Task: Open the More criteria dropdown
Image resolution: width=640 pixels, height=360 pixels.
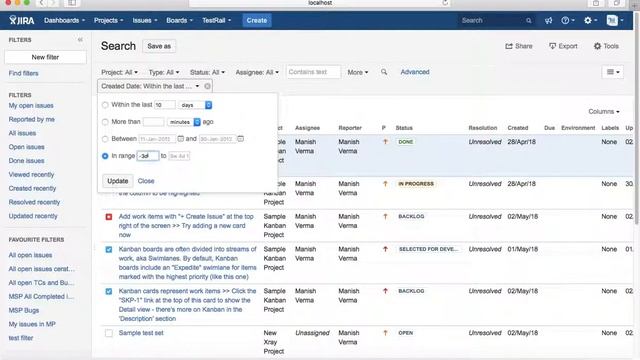Action: 358,72
